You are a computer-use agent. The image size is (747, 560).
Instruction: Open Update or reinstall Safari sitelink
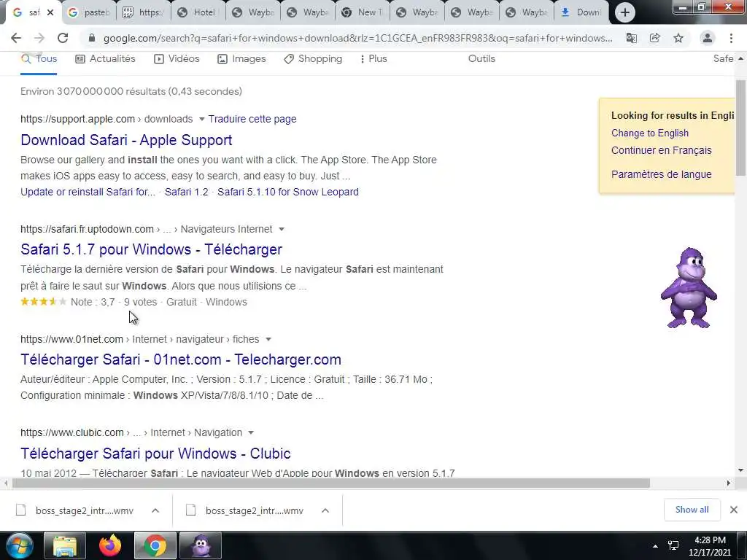(88, 192)
